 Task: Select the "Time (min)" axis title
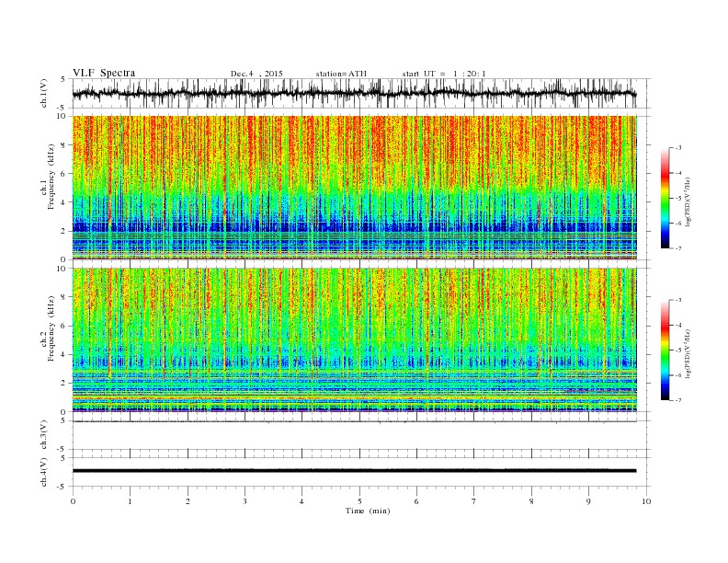(368, 511)
